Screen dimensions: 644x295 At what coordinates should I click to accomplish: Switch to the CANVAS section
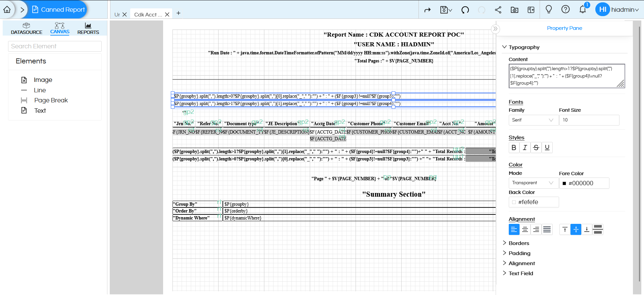tap(60, 29)
